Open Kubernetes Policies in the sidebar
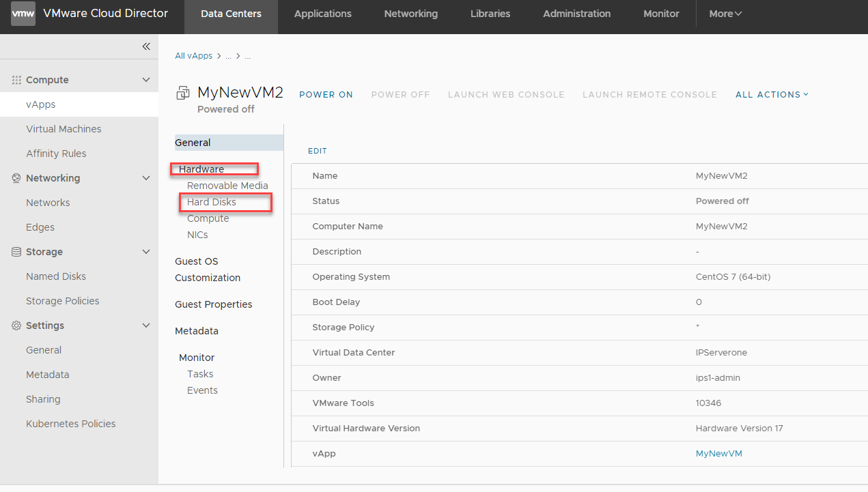This screenshot has height=492, width=868. click(71, 424)
